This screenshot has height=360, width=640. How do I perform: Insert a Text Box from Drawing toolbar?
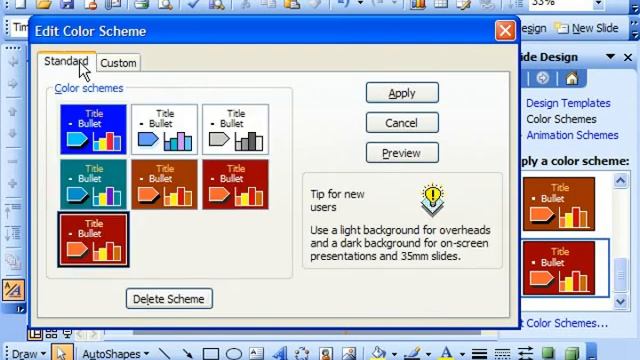click(x=256, y=353)
